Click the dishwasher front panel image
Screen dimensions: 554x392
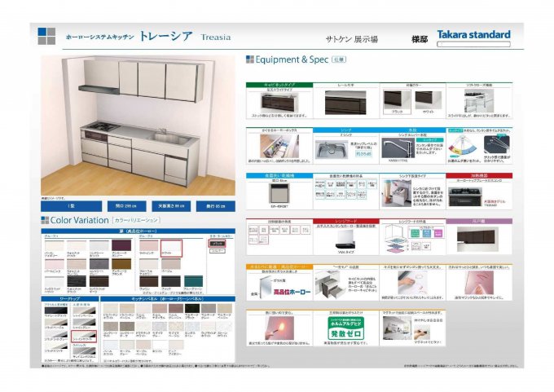point(279,194)
